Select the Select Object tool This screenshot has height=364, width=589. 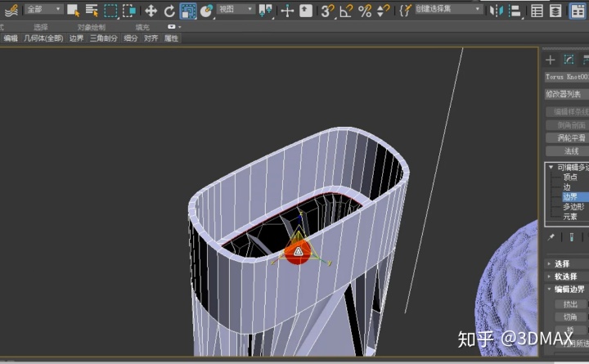coord(73,11)
